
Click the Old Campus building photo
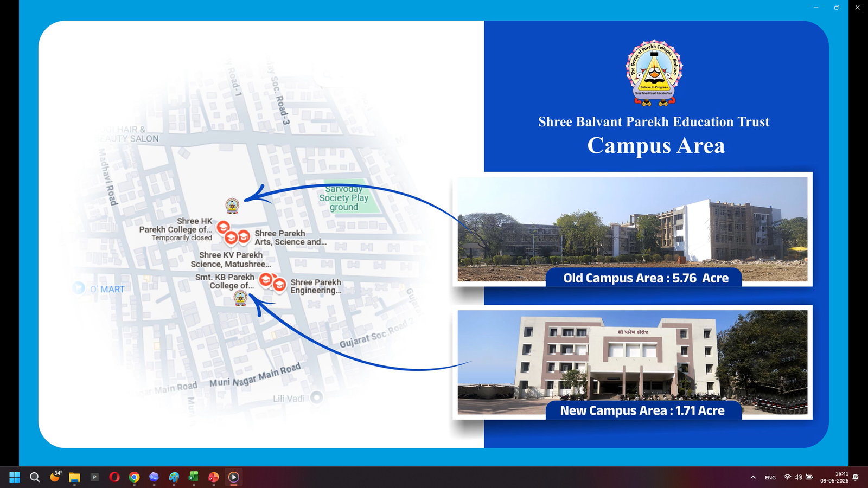633,229
